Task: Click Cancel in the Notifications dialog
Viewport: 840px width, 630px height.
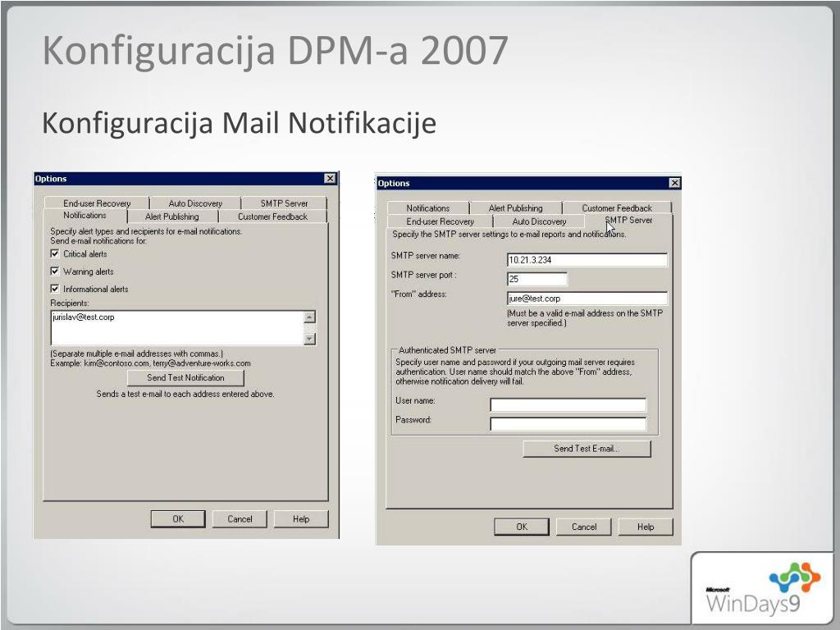Action: point(240,518)
